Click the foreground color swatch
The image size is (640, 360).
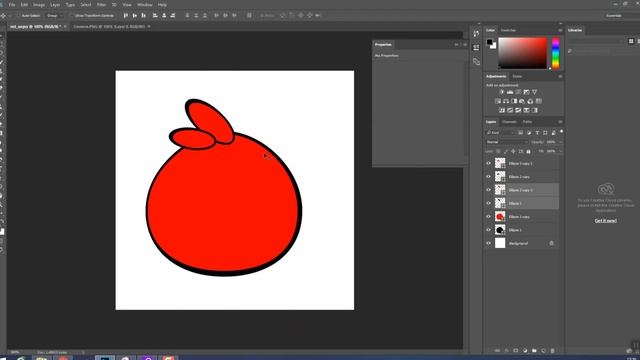click(x=490, y=42)
